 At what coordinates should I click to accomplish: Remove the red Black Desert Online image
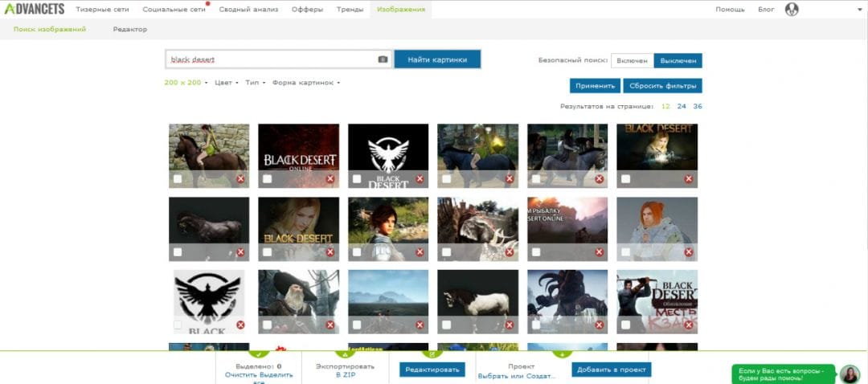(330, 178)
